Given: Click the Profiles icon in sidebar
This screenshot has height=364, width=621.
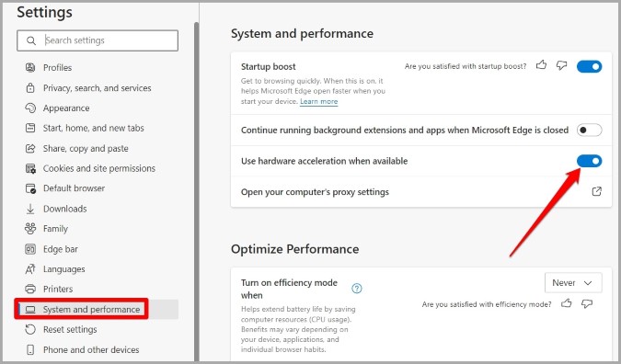Looking at the screenshot, I should [x=30, y=67].
